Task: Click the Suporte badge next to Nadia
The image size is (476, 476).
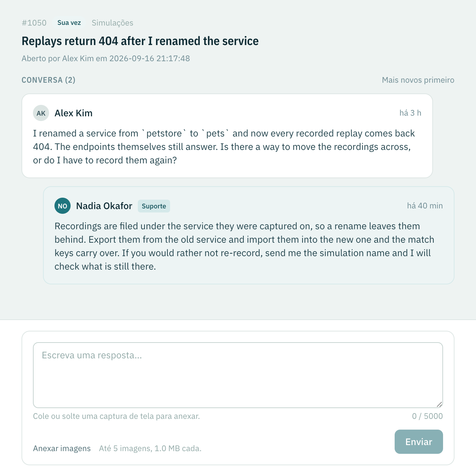Action: pos(154,206)
